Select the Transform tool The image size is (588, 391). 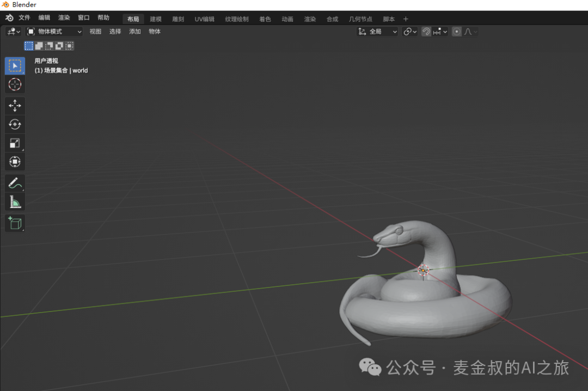15,162
